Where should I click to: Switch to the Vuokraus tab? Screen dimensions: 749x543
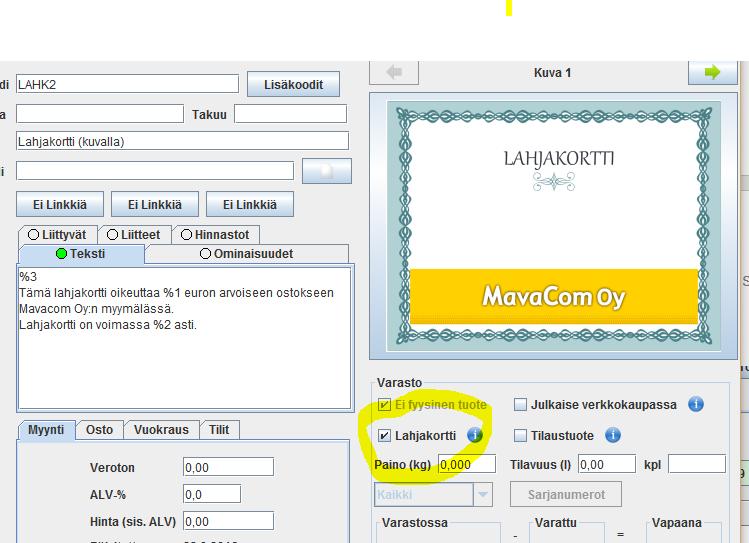click(x=161, y=430)
